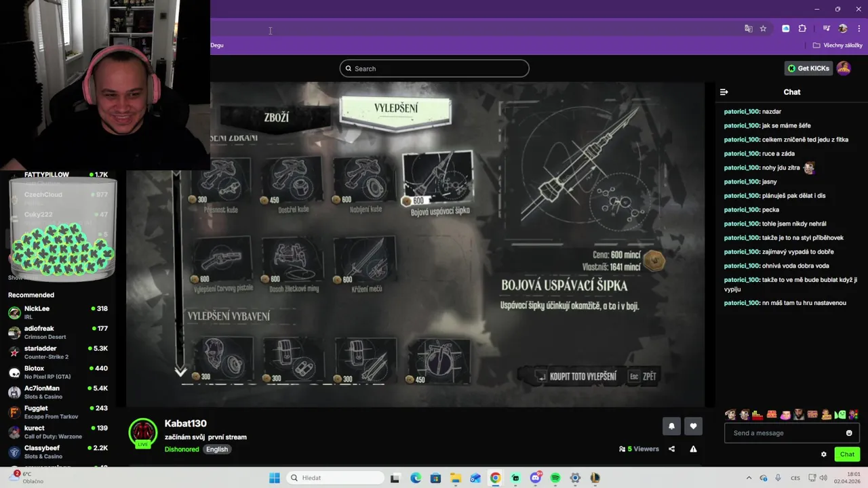
Task: Open adiofreak recommended channel
Action: point(58,332)
